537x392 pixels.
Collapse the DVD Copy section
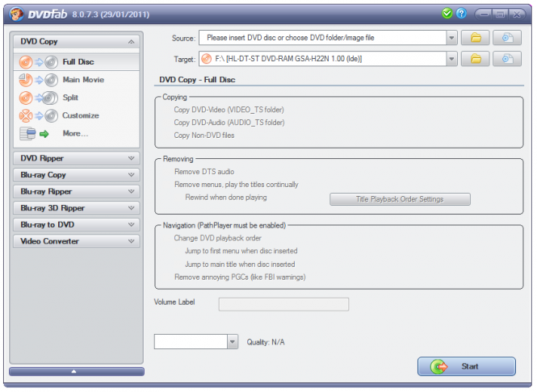click(x=77, y=41)
